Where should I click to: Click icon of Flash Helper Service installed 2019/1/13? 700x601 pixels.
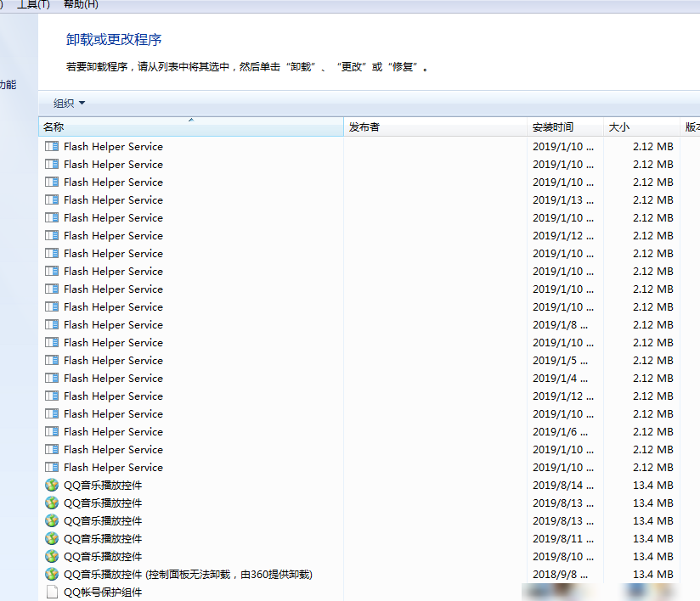(52, 199)
